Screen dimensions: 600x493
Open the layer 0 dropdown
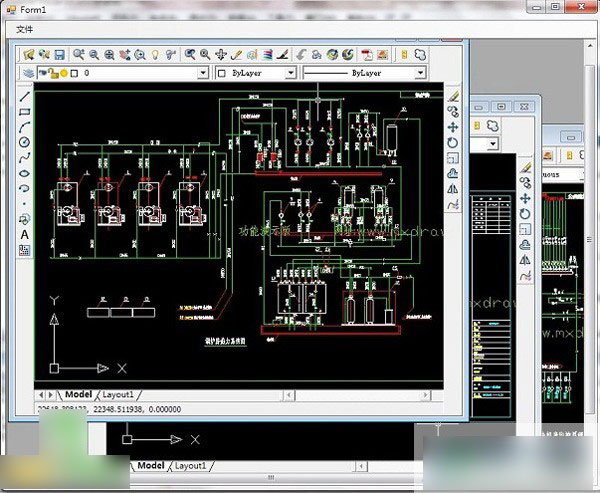click(203, 73)
